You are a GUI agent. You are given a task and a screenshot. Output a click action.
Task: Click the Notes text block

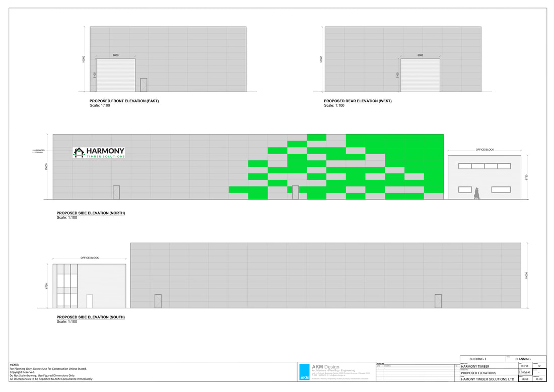tap(51, 373)
